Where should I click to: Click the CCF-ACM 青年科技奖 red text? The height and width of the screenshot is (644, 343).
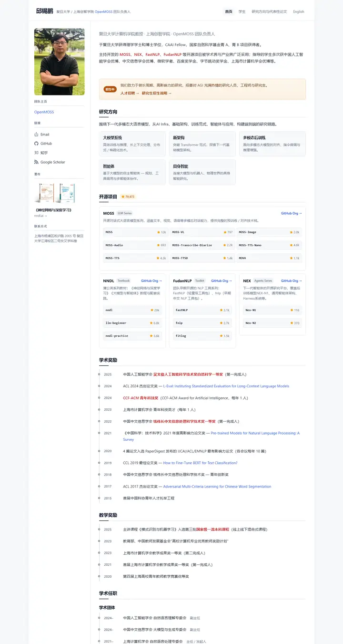click(x=141, y=398)
